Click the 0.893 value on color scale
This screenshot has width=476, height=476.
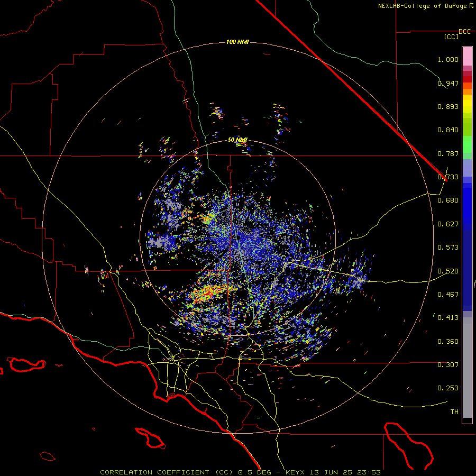[448, 106]
